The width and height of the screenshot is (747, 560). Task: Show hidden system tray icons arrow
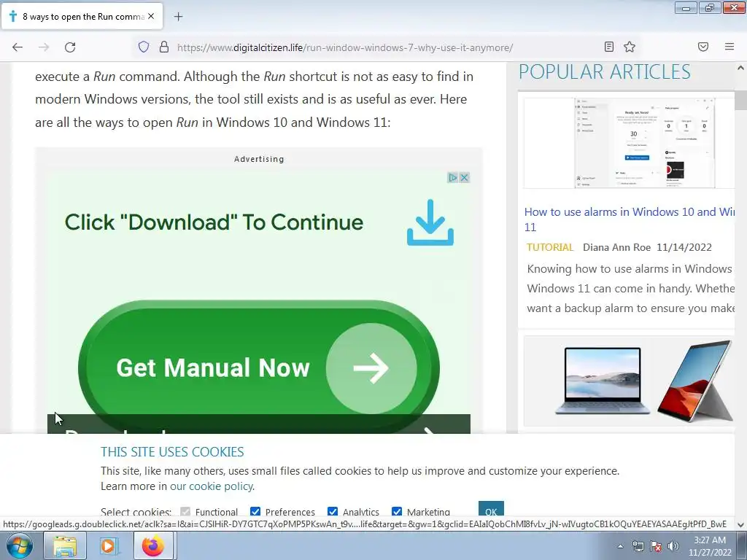(620, 546)
